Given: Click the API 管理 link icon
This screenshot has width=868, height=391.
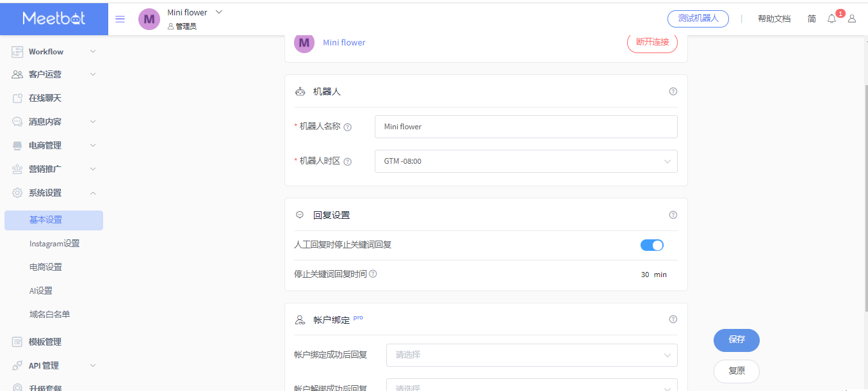Looking at the screenshot, I should click(x=17, y=365).
